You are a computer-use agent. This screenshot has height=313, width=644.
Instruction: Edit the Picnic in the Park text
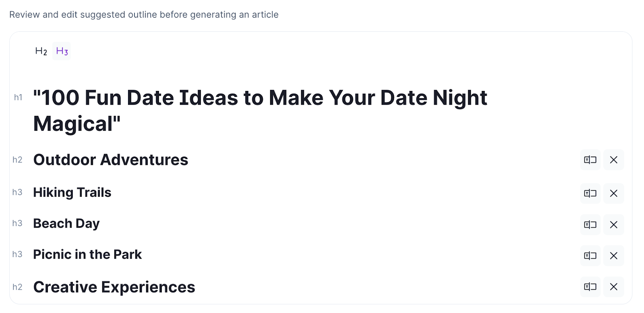87,254
